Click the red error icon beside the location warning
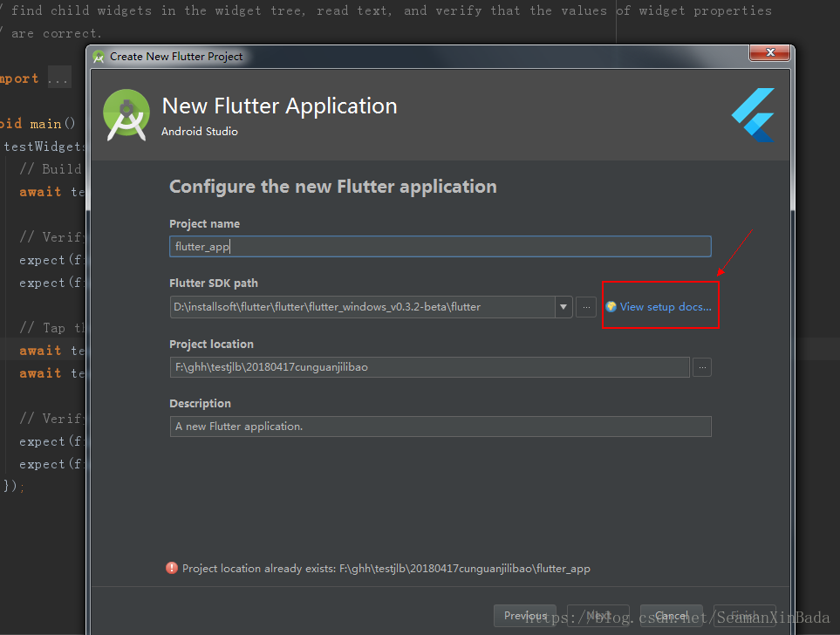The image size is (840, 635). (172, 568)
